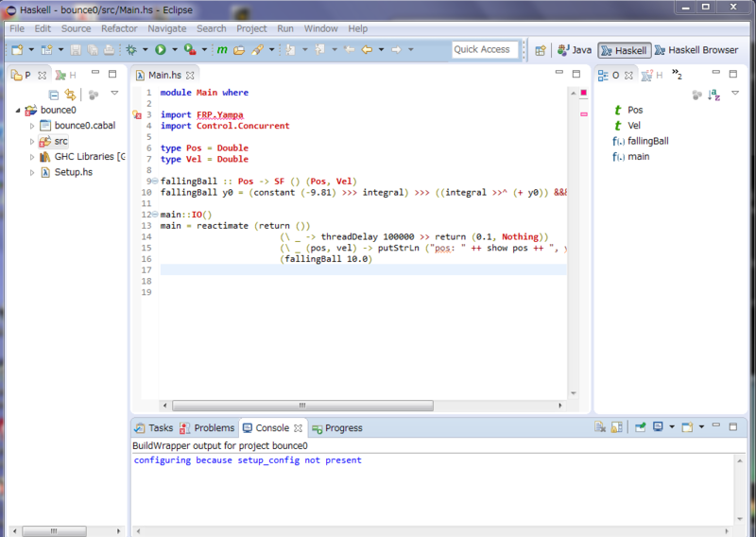756x537 pixels.
Task: Click the Open folder icon in the toolbar
Action: click(x=239, y=50)
